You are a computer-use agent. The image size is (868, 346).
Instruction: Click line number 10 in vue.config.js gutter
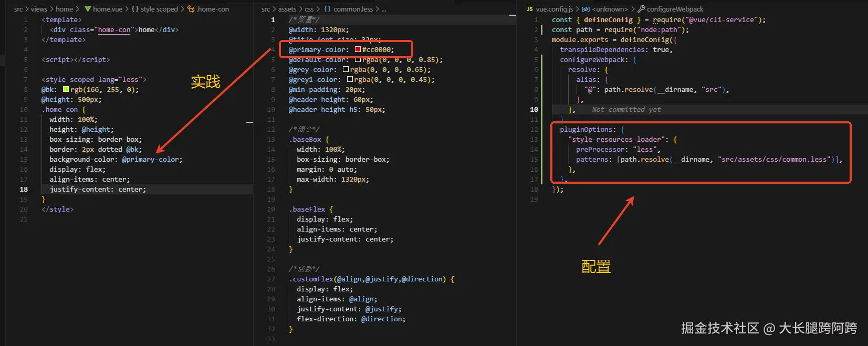coord(534,109)
